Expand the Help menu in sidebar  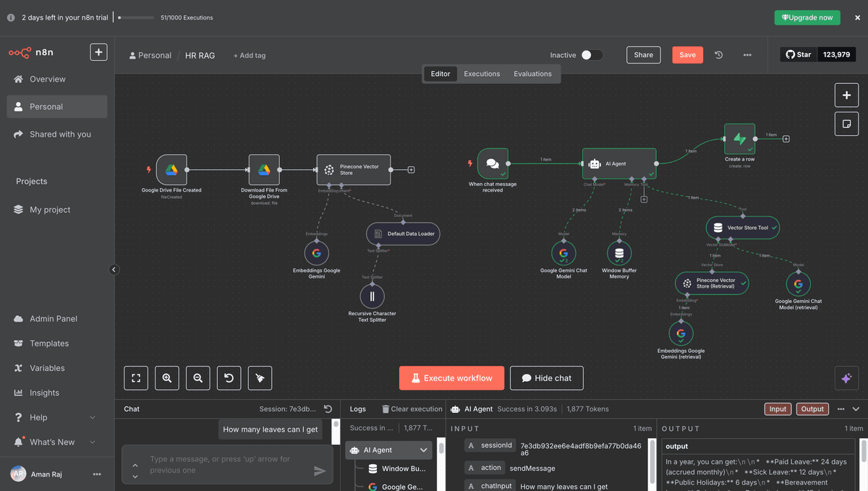point(92,417)
